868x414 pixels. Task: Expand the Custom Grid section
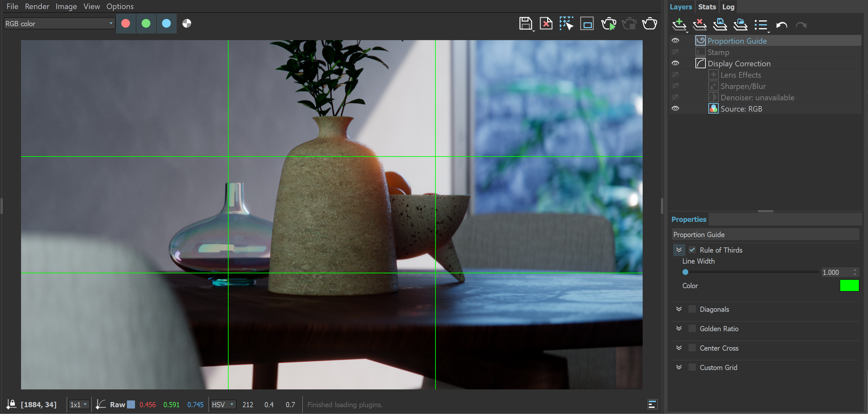coord(679,367)
